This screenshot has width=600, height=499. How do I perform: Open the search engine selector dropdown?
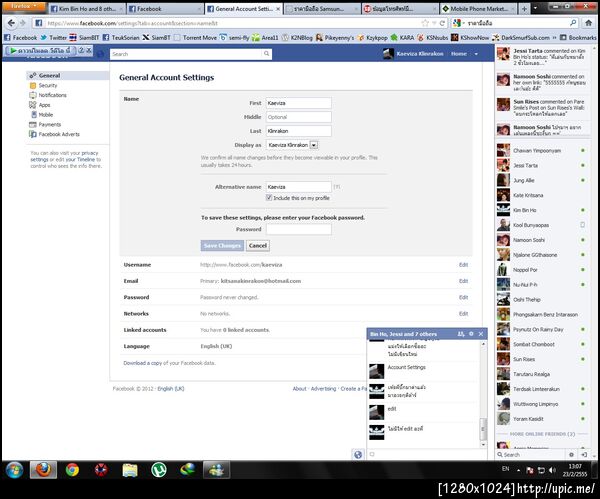pos(458,23)
